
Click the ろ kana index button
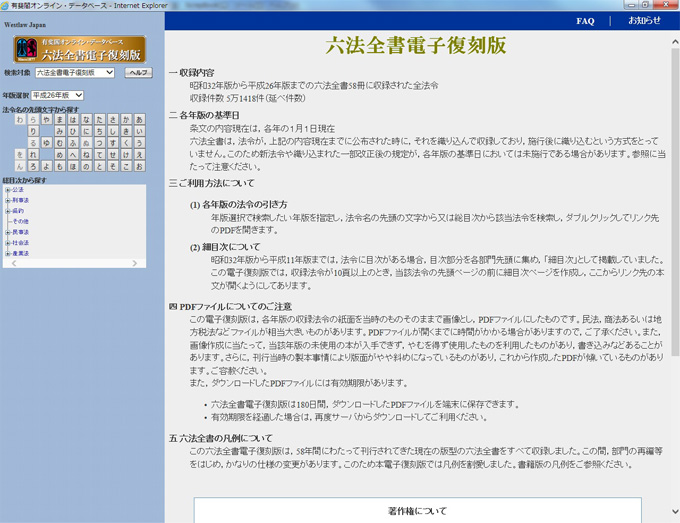pyautogui.click(x=33, y=167)
